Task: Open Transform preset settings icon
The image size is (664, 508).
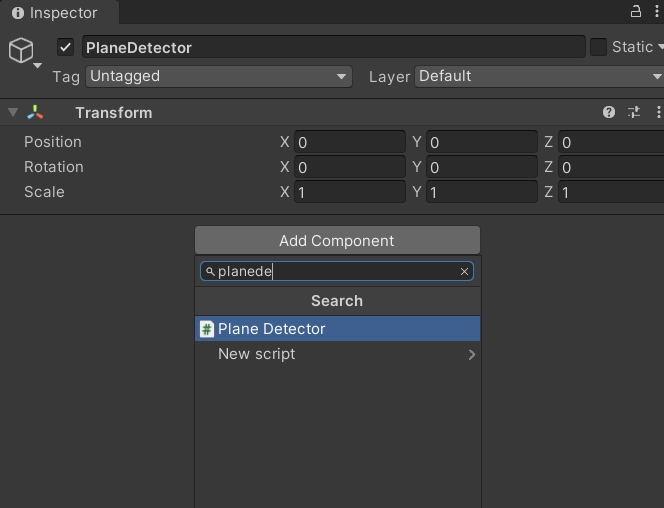Action: (633, 112)
